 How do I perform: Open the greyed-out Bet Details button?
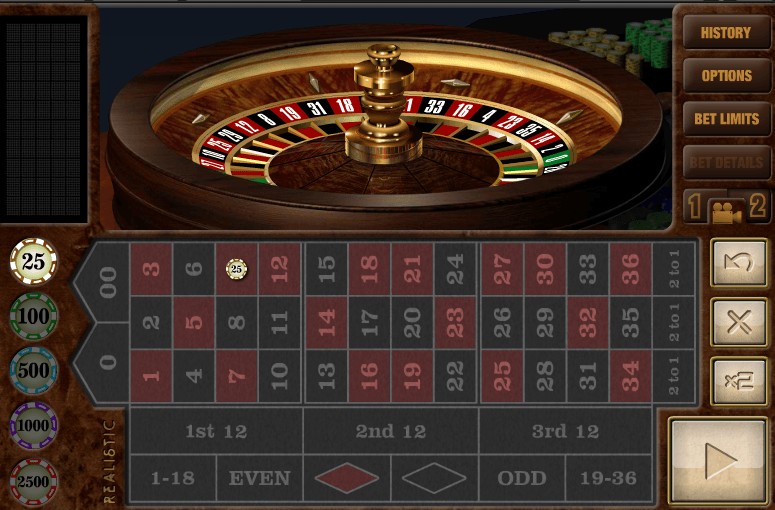point(726,162)
